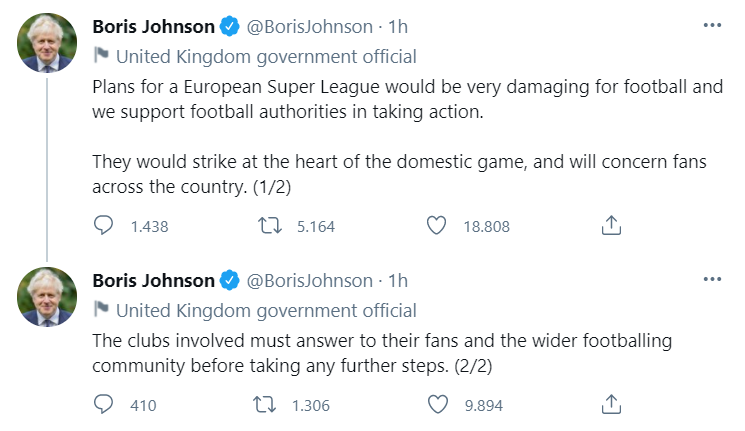
Task: Like the second tweet with 9.894 likes
Action: point(436,404)
